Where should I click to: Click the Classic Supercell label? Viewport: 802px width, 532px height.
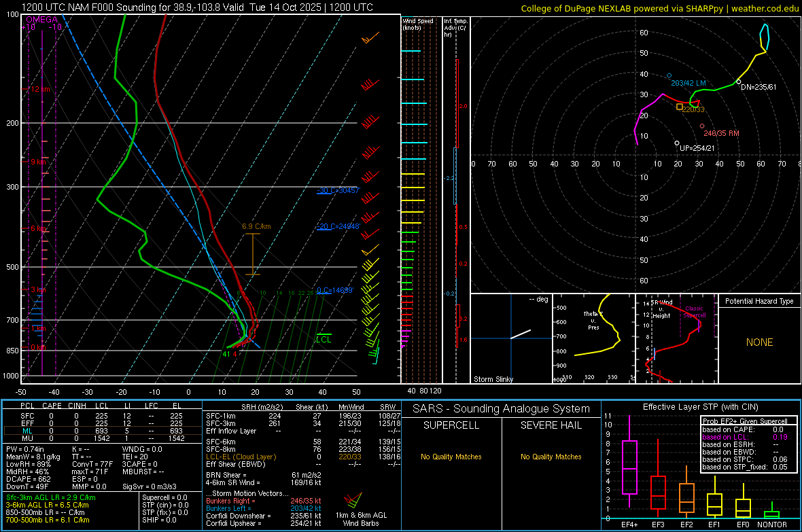tap(694, 312)
